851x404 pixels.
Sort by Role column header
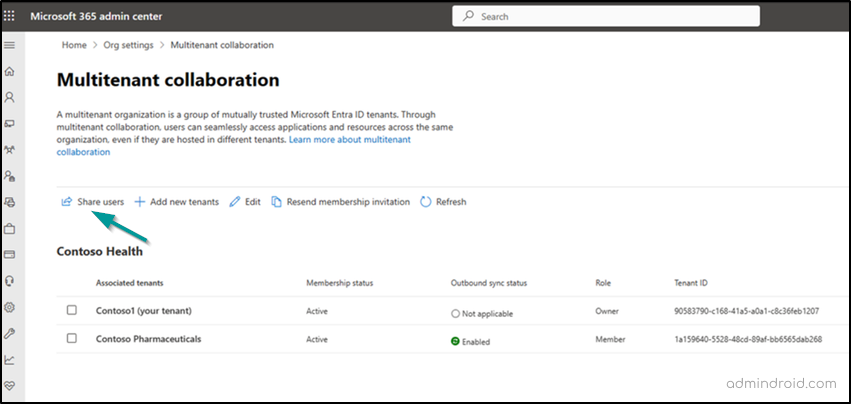pos(603,283)
